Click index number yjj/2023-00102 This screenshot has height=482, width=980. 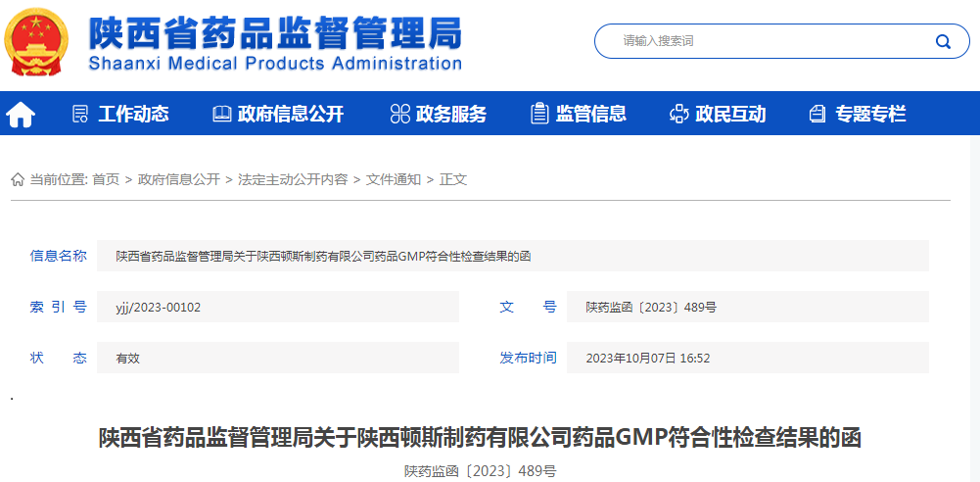point(159,307)
